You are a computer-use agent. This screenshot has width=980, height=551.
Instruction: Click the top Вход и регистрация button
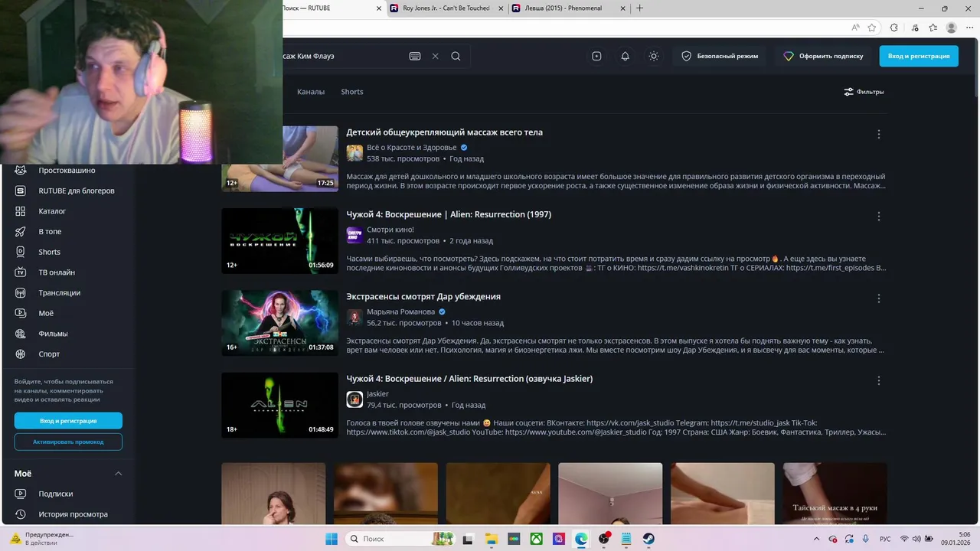tap(919, 56)
